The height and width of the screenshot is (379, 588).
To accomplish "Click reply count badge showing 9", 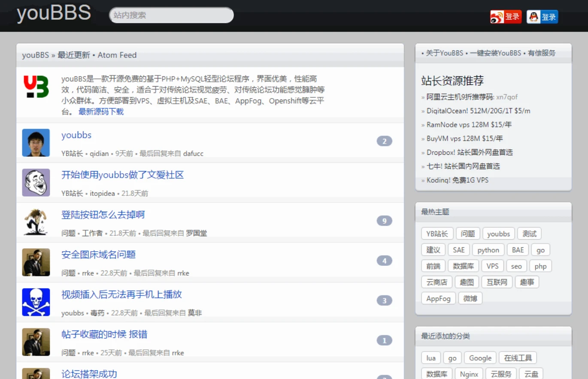I will [384, 221].
